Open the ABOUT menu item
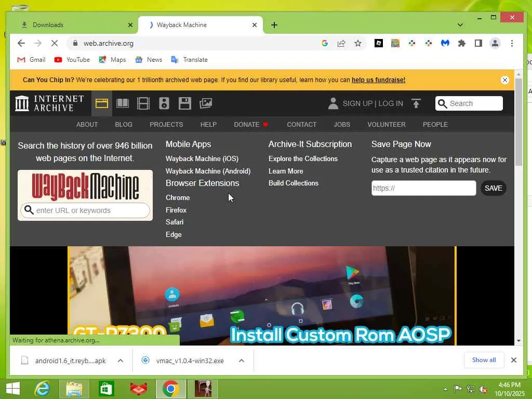 87,125
